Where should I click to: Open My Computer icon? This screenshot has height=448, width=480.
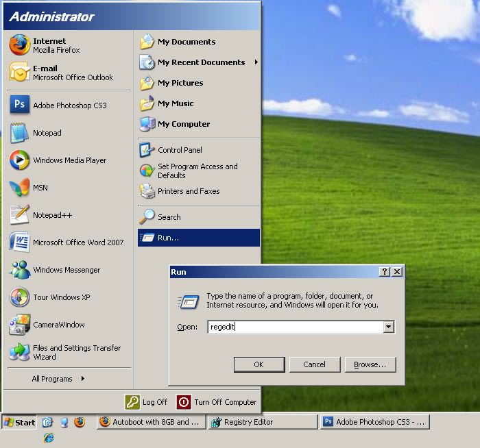(147, 124)
